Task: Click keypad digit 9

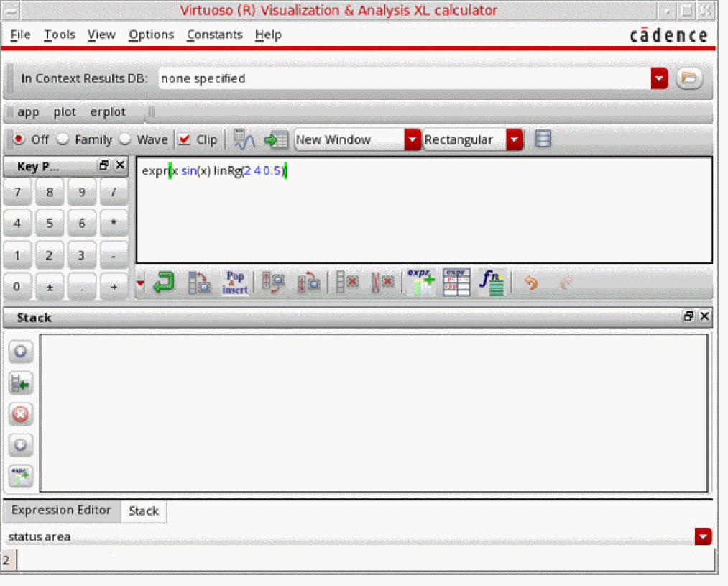Action: pyautogui.click(x=82, y=191)
